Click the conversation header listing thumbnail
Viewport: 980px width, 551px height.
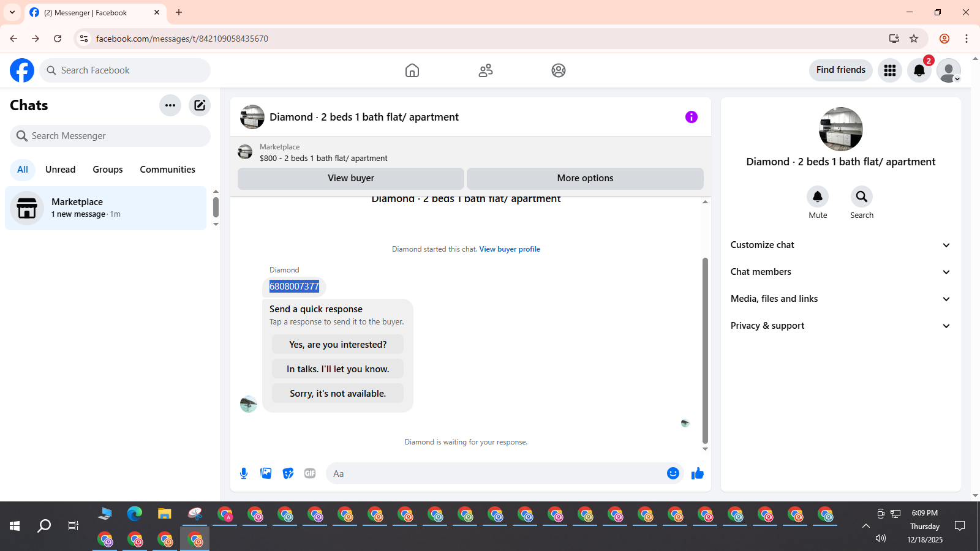click(x=252, y=117)
